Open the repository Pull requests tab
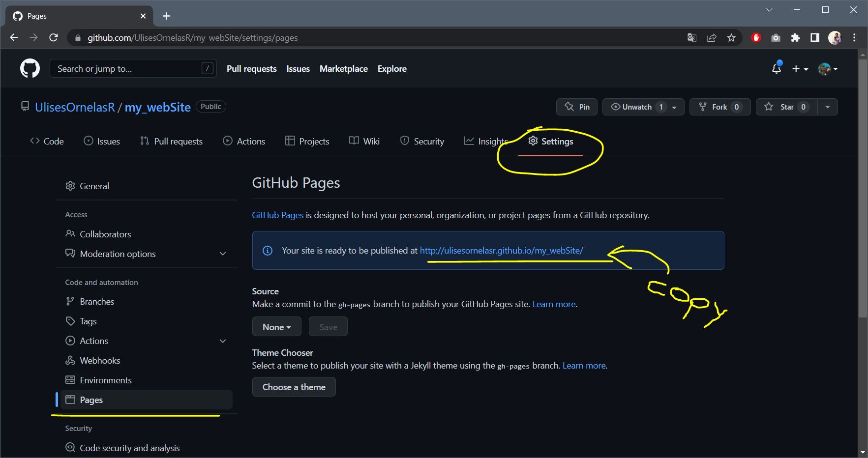This screenshot has width=868, height=458. coord(171,141)
